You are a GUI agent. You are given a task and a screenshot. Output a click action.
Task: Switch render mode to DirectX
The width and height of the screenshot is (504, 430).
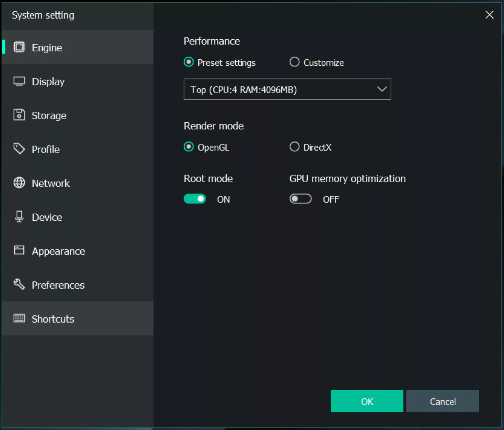294,147
